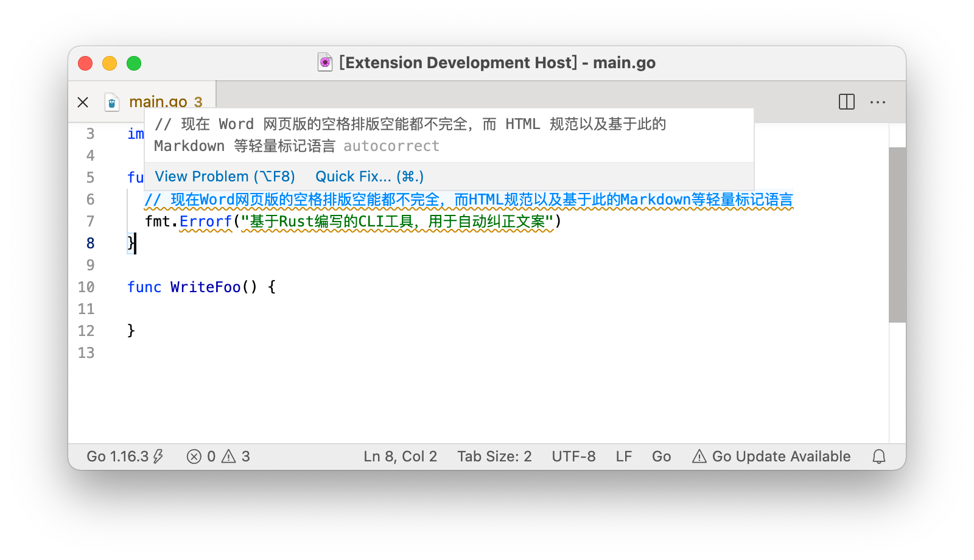Change end-of-line sequence via LF
974x560 pixels.
click(623, 457)
